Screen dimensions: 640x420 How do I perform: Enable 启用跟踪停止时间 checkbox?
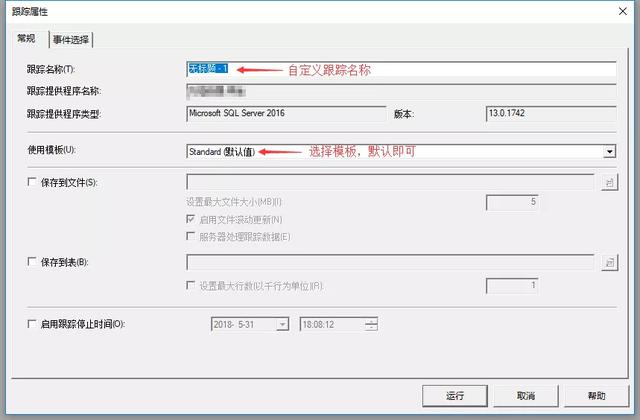(x=32, y=324)
